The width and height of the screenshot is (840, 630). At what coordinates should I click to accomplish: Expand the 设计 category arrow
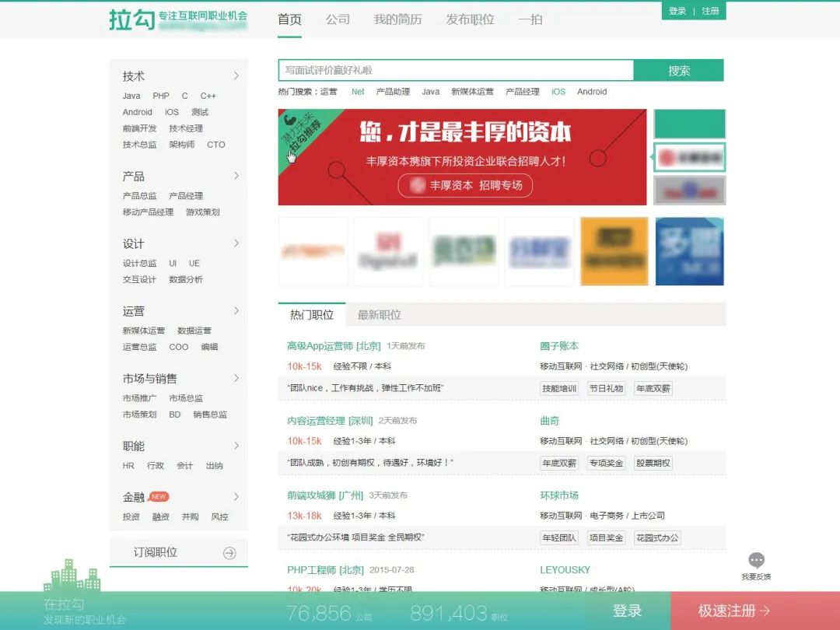click(x=236, y=243)
